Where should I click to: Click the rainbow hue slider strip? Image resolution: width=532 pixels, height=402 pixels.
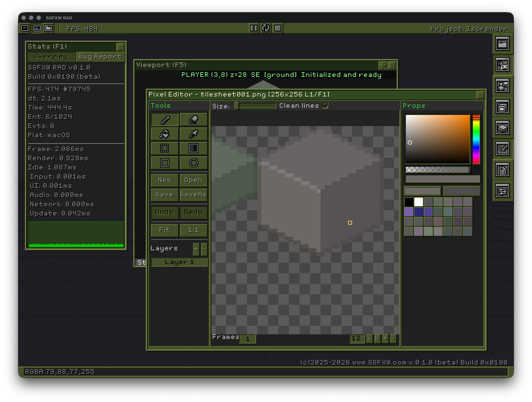click(476, 139)
